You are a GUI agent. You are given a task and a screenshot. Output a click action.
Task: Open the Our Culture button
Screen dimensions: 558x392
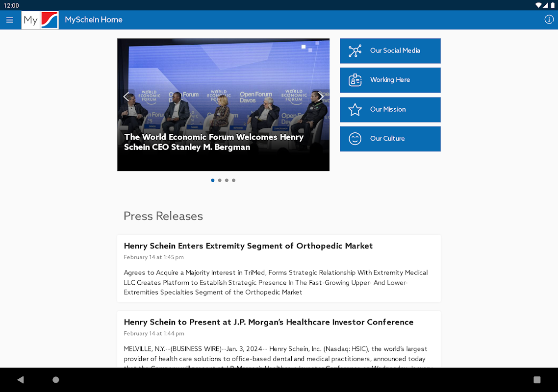coord(390,139)
